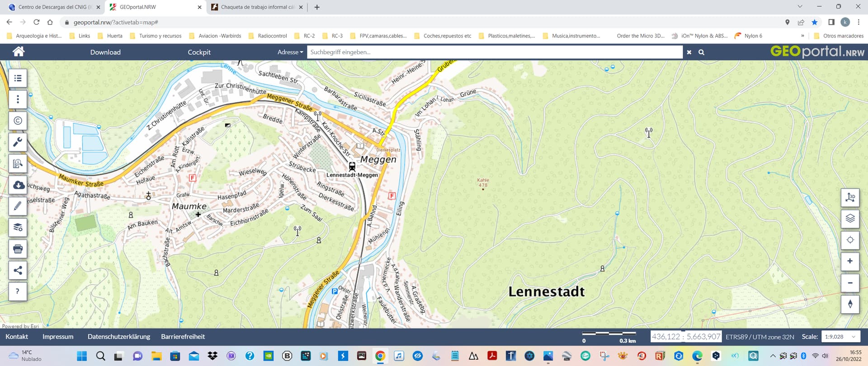This screenshot has width=868, height=366.
Task: Click the print map icon
Action: tap(18, 249)
